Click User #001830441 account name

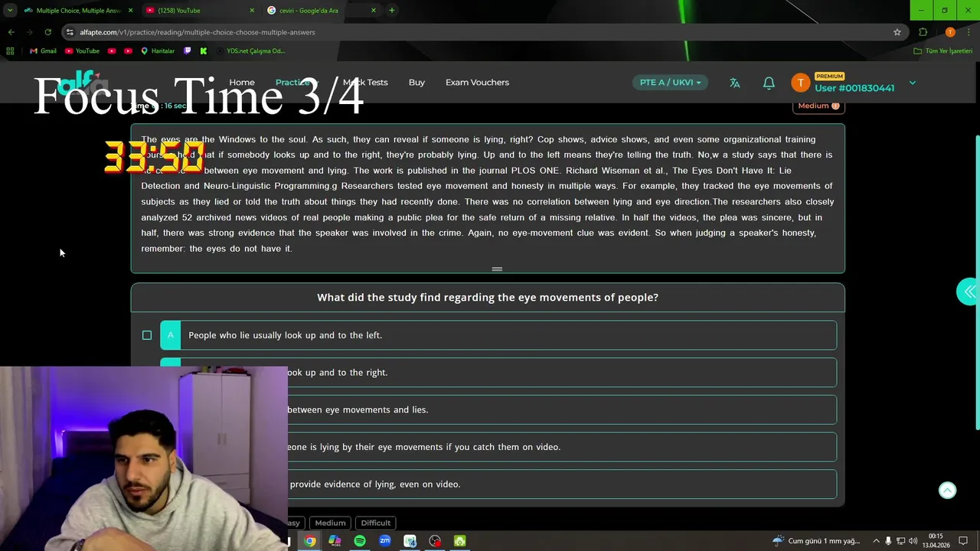click(x=854, y=88)
